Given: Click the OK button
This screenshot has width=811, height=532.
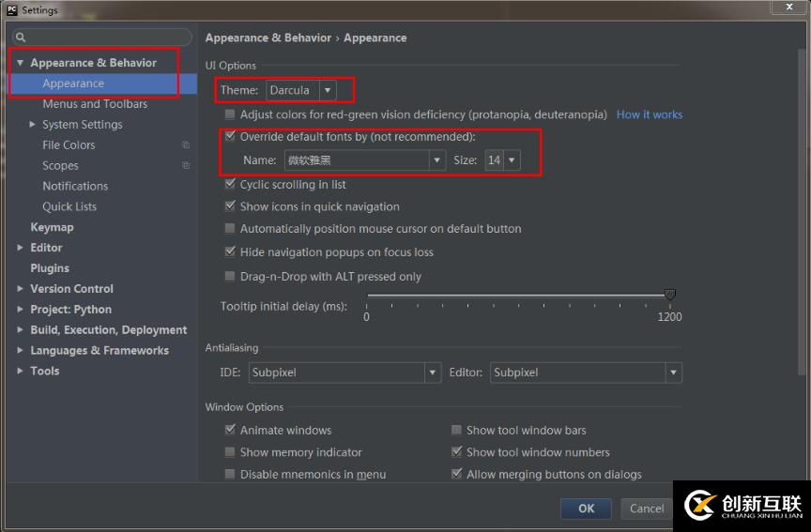Looking at the screenshot, I should pos(586,509).
